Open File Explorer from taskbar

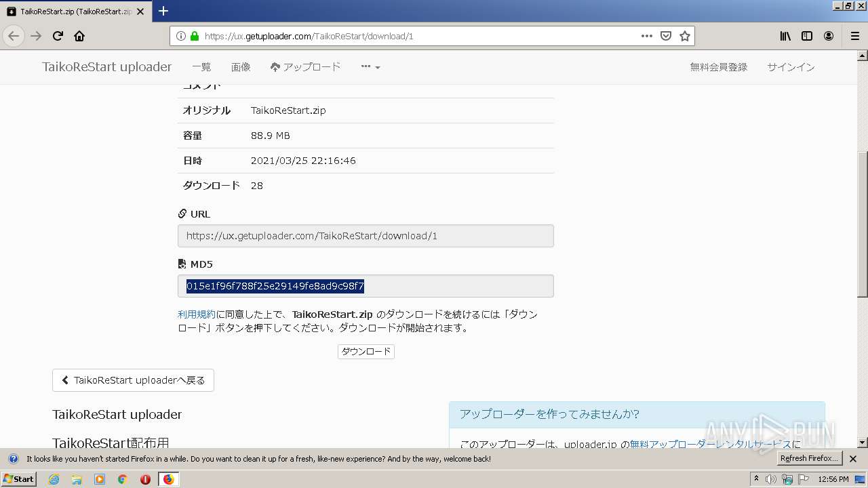point(77,479)
